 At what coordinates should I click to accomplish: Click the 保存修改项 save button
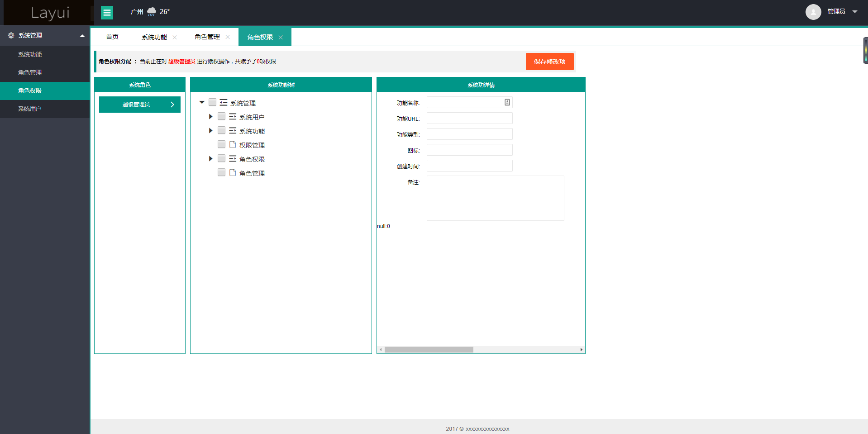click(x=549, y=62)
